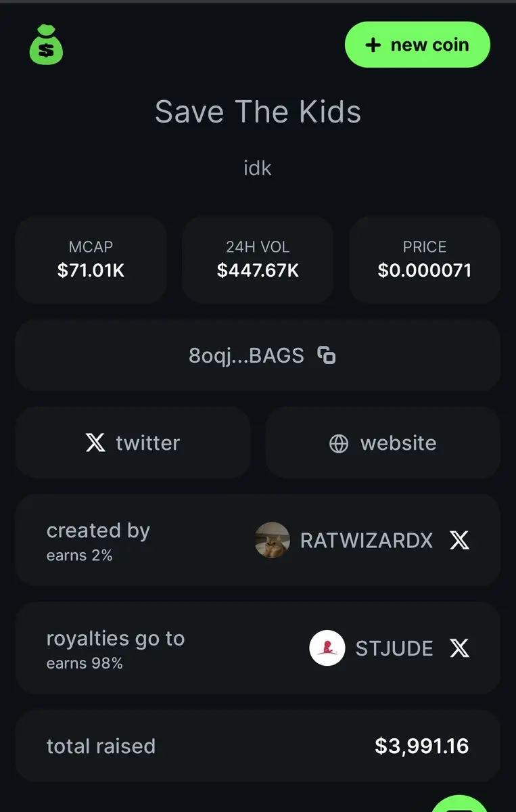Image resolution: width=516 pixels, height=812 pixels.
Task: Copy the 8oqj...BAGS contract address
Action: [327, 355]
